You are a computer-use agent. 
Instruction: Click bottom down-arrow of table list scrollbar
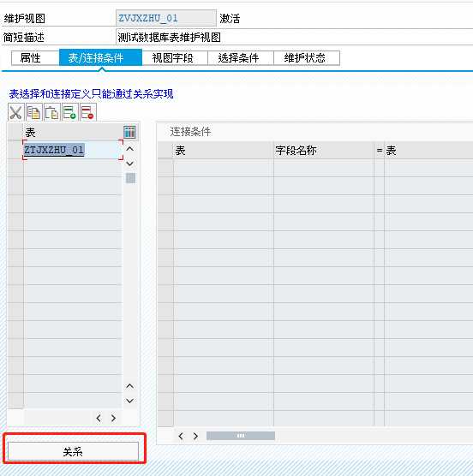click(x=129, y=401)
